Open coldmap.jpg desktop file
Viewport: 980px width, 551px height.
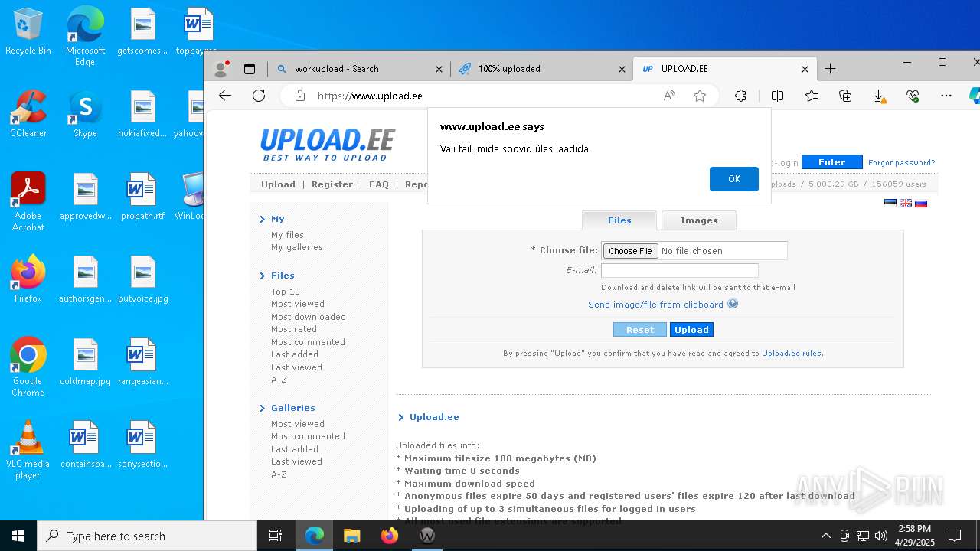tap(86, 362)
